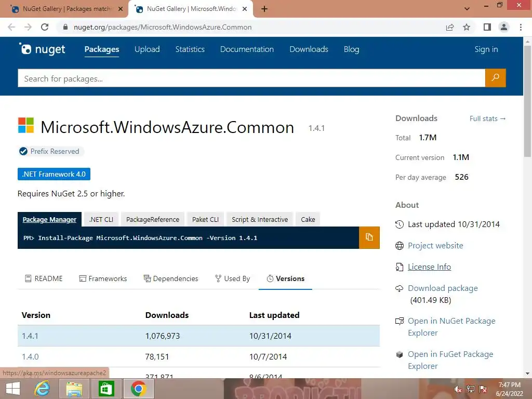The image size is (532, 399).
Task: Switch to the Frameworks tab
Action: pyautogui.click(x=103, y=278)
